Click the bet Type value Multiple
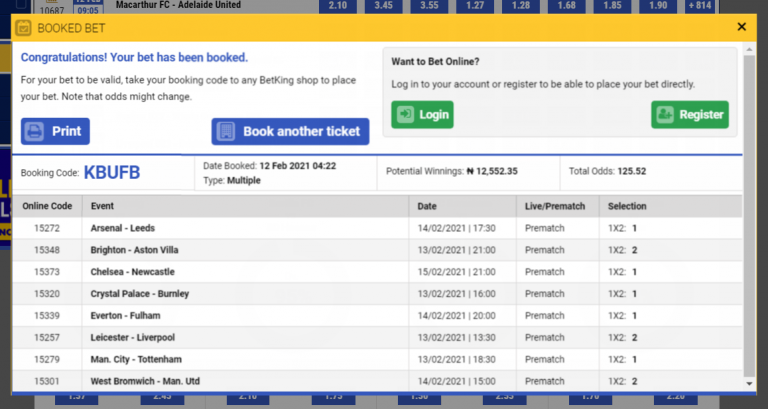 point(244,180)
